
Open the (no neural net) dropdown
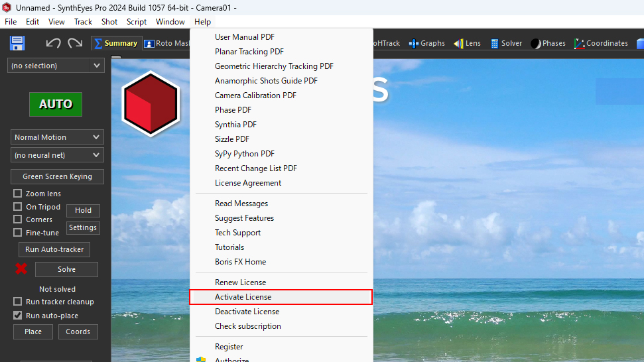tap(57, 155)
